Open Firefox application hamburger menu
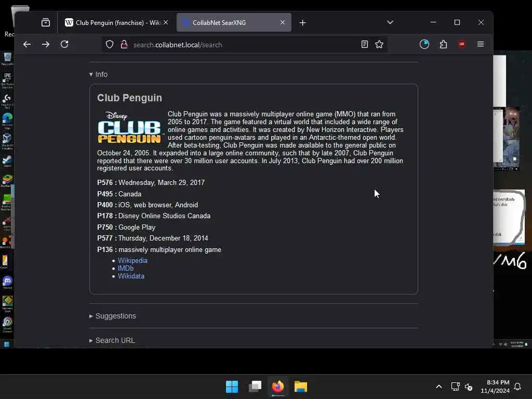The image size is (532, 399). 481,45
